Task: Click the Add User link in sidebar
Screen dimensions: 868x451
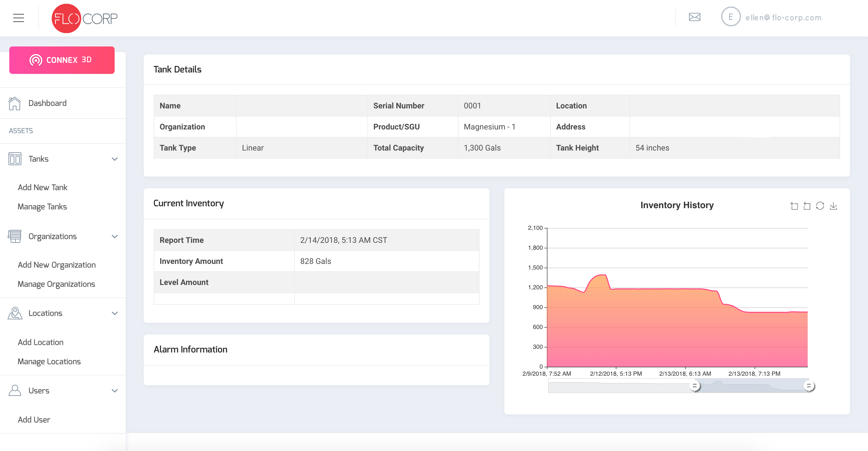Action: [x=34, y=420]
